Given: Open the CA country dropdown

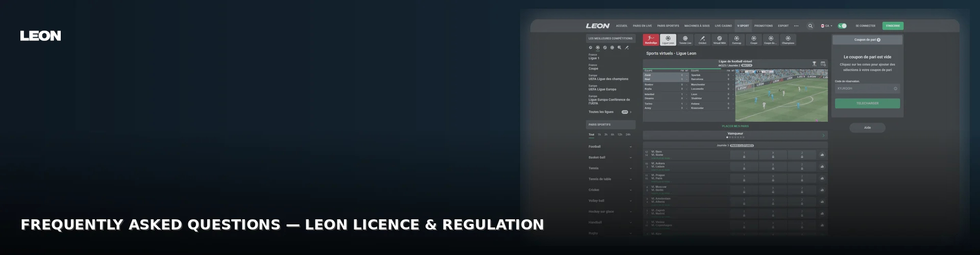Looking at the screenshot, I should [826, 26].
